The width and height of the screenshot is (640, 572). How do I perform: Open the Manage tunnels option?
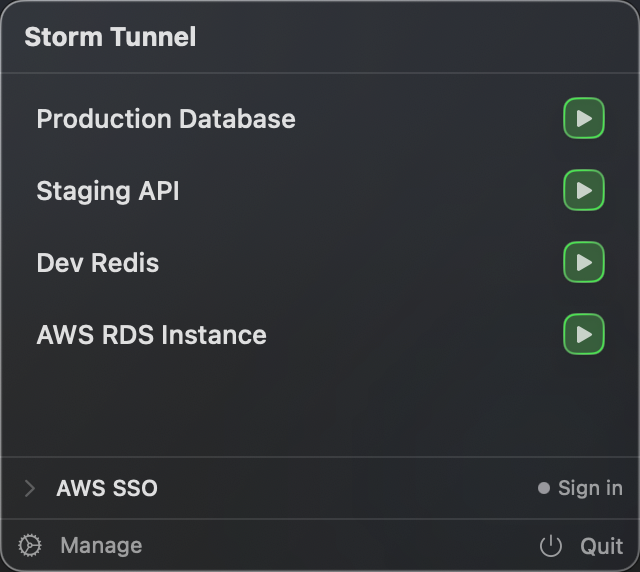pyautogui.click(x=101, y=545)
